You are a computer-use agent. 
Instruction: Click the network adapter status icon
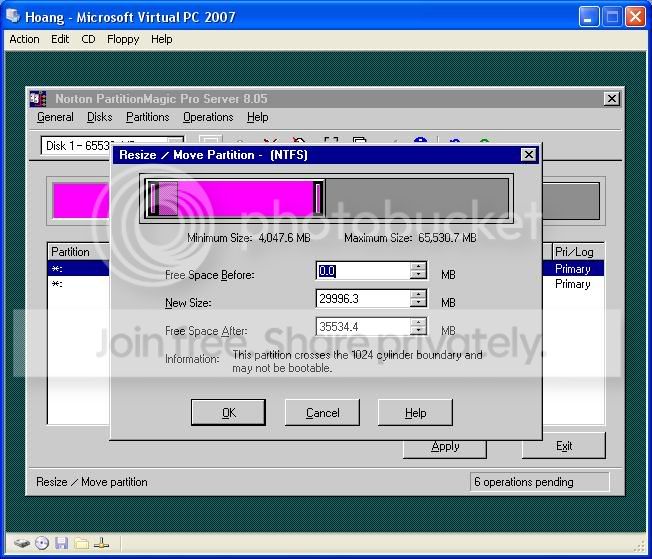[x=101, y=543]
